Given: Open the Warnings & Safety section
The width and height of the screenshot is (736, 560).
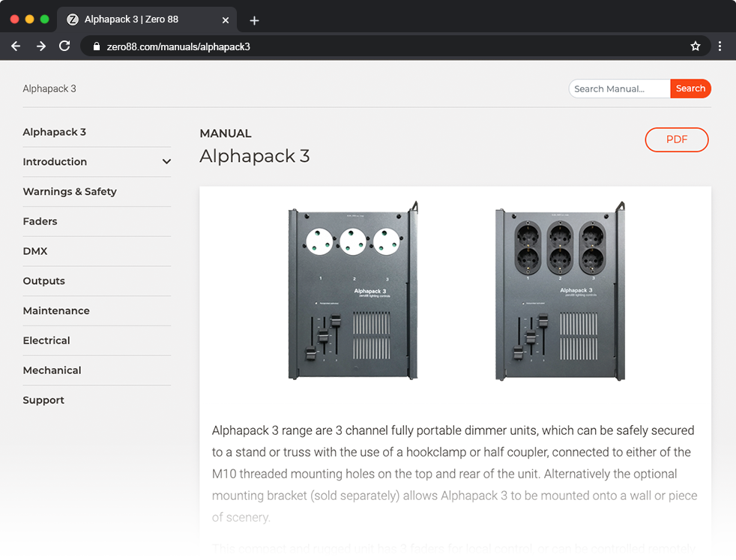Looking at the screenshot, I should point(70,192).
